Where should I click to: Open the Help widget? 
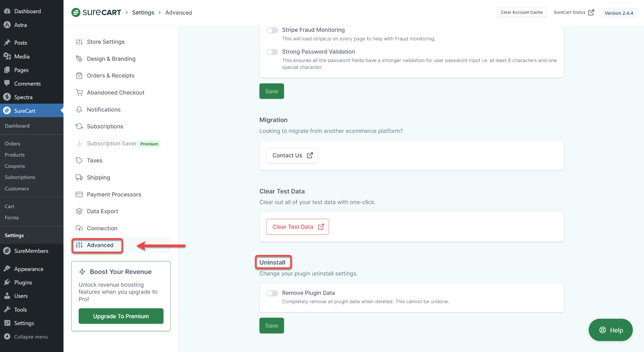point(610,330)
